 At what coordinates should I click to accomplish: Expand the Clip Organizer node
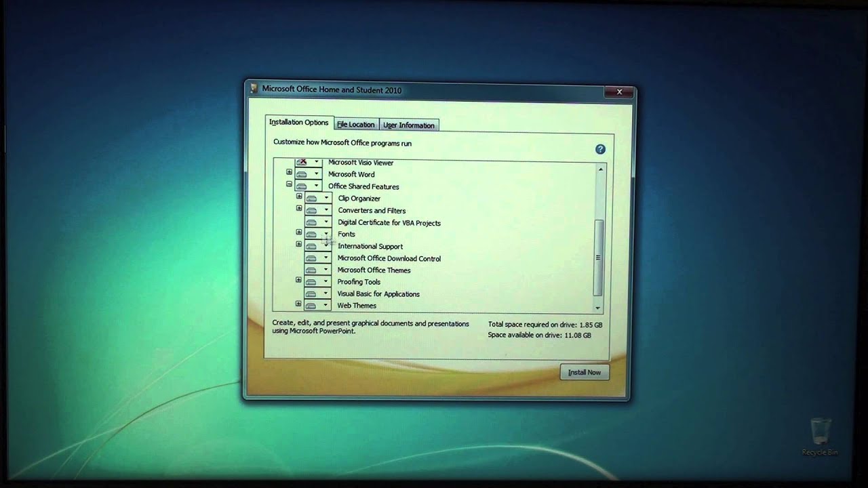click(x=299, y=197)
